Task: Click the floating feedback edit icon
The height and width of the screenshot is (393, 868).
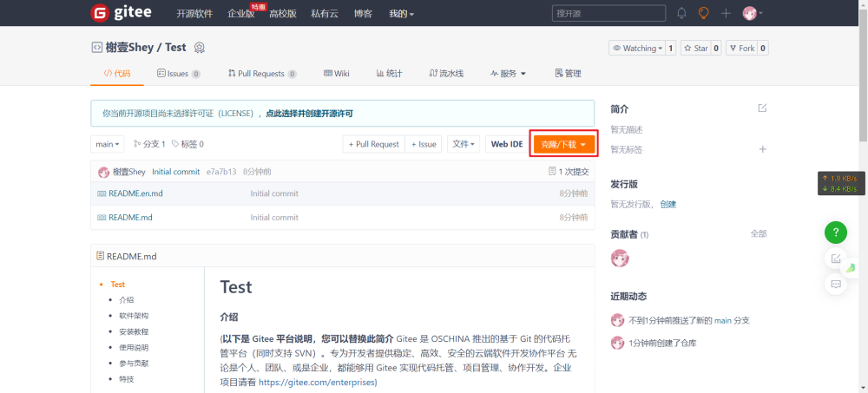Action: click(x=836, y=258)
